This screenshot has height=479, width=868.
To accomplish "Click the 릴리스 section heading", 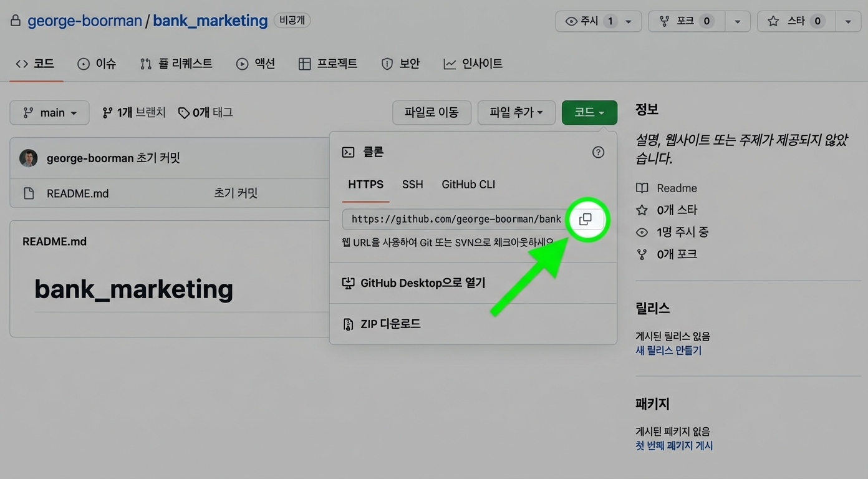I will click(x=653, y=308).
